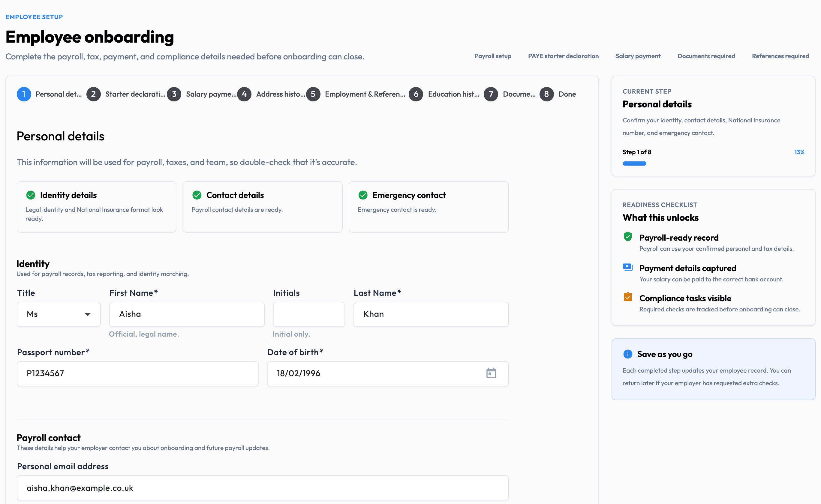
Task: Go to the Education history step label
Action: (x=454, y=94)
